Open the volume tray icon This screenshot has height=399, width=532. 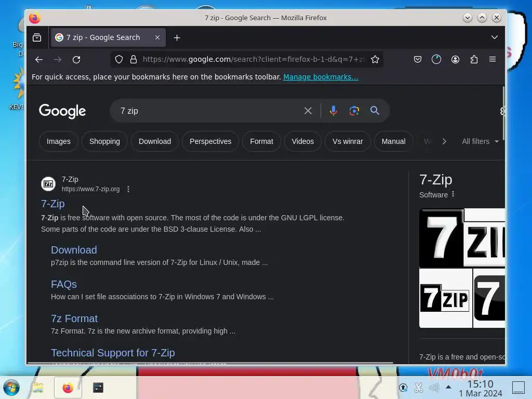(434, 388)
